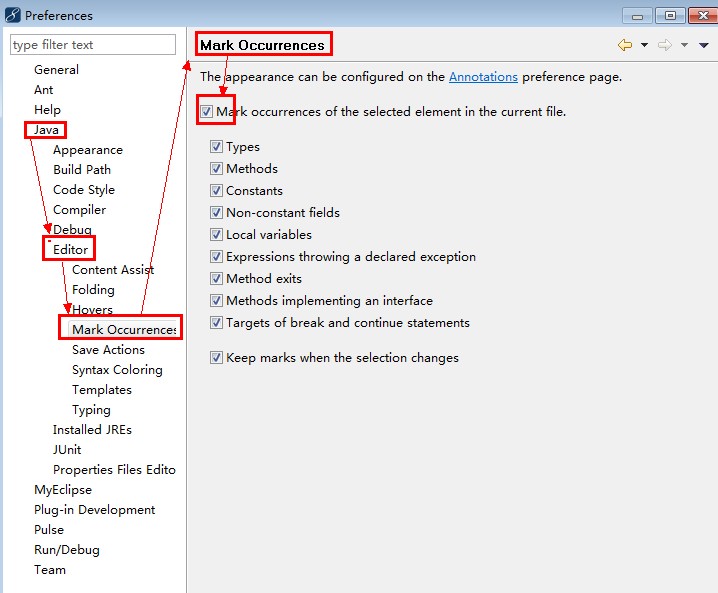This screenshot has height=593, width=718.
Task: Open the Annotations preference page link
Action: click(x=483, y=76)
